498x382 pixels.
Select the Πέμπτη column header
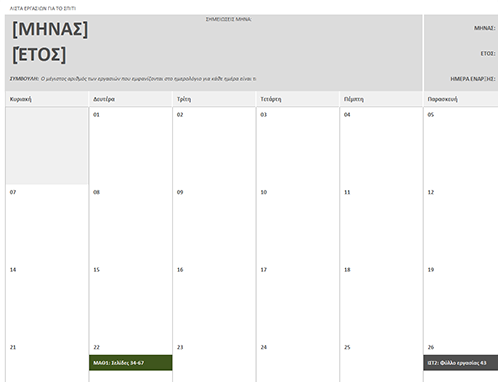(x=381, y=99)
